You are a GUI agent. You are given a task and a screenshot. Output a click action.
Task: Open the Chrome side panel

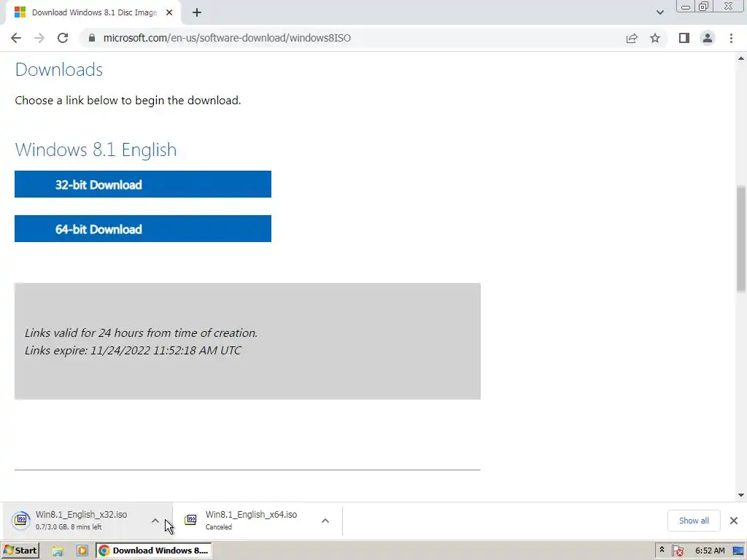click(684, 38)
